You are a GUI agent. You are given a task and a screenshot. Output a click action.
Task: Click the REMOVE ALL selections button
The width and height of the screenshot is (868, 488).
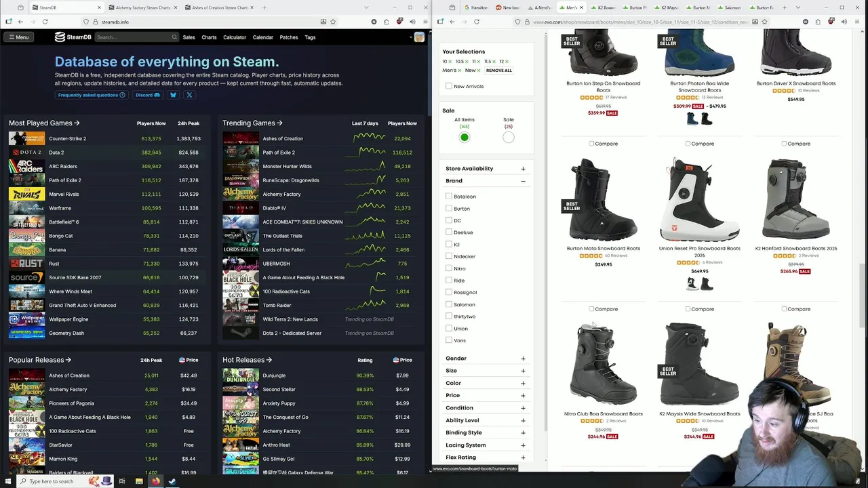[x=499, y=70]
